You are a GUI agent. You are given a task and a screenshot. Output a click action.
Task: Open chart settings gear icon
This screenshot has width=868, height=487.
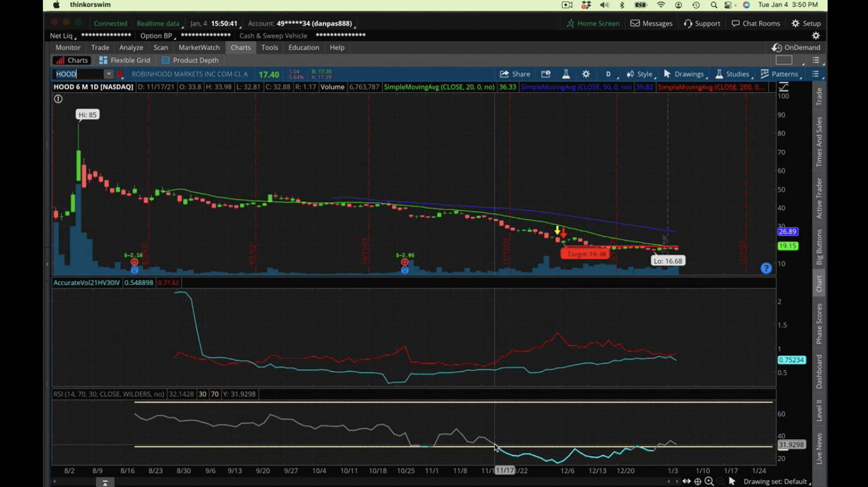(x=586, y=74)
